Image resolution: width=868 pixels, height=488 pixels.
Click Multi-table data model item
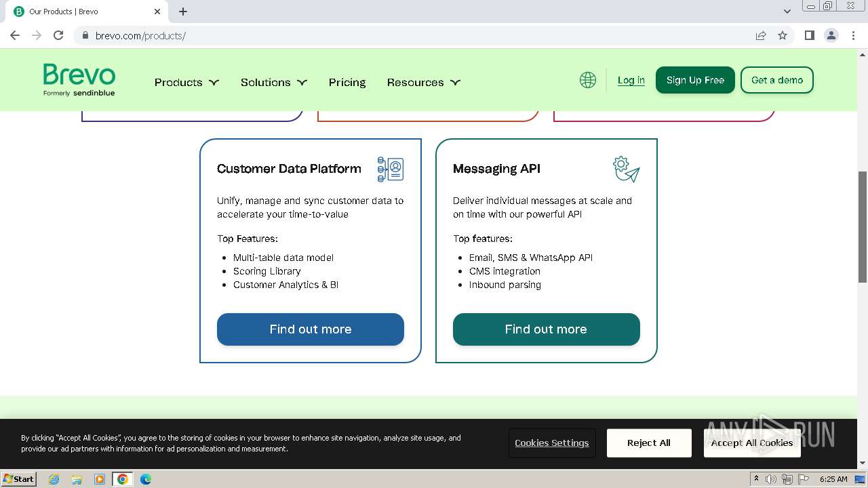click(x=283, y=258)
